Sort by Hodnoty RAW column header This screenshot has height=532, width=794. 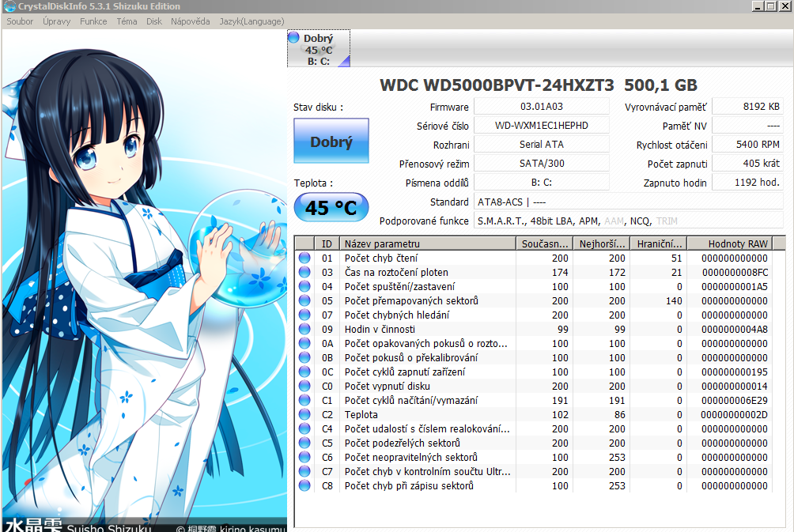pos(730,243)
